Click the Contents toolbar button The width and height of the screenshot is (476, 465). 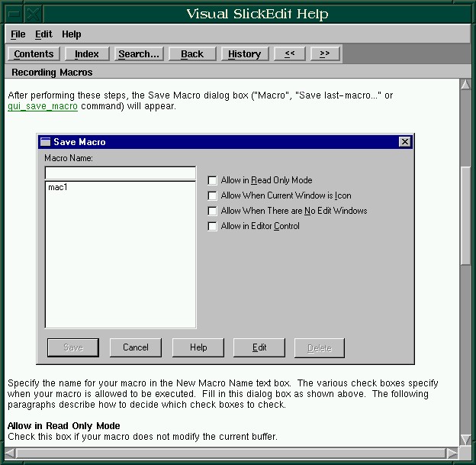pyautogui.click(x=34, y=54)
